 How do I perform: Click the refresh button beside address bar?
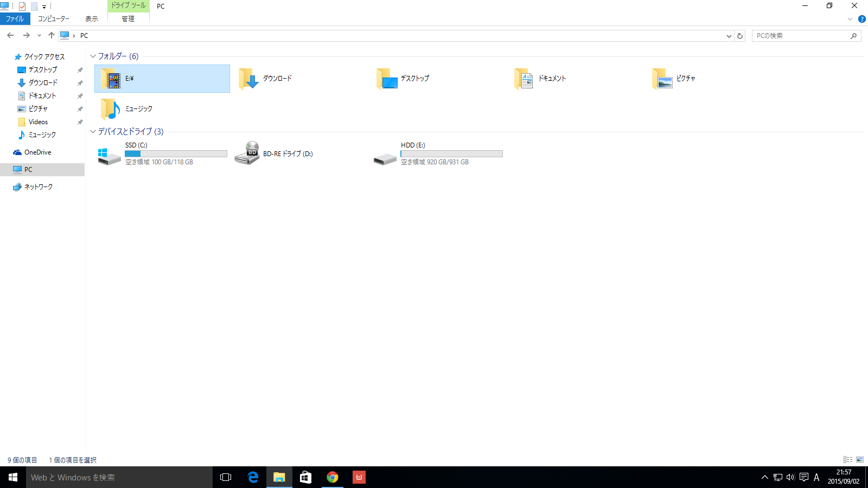(740, 36)
